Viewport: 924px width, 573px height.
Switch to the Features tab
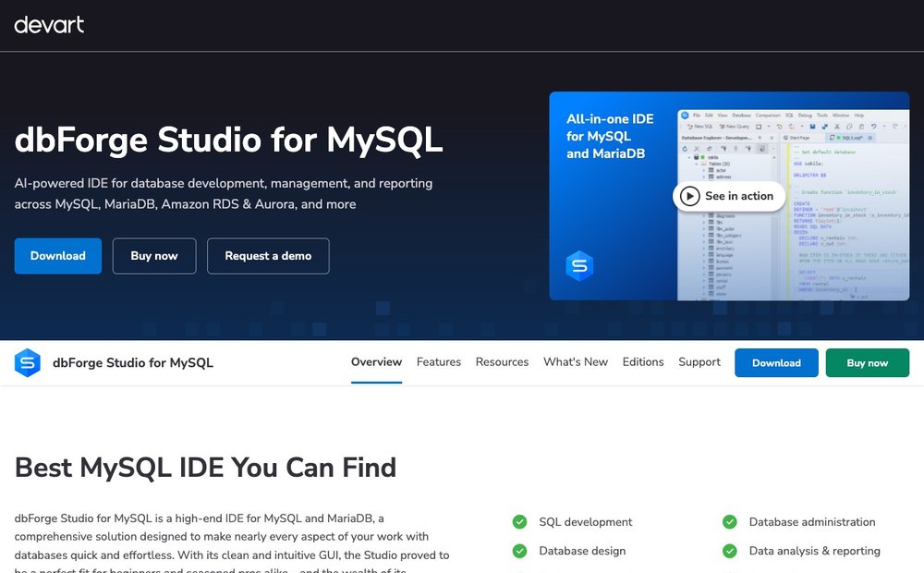[x=438, y=362]
